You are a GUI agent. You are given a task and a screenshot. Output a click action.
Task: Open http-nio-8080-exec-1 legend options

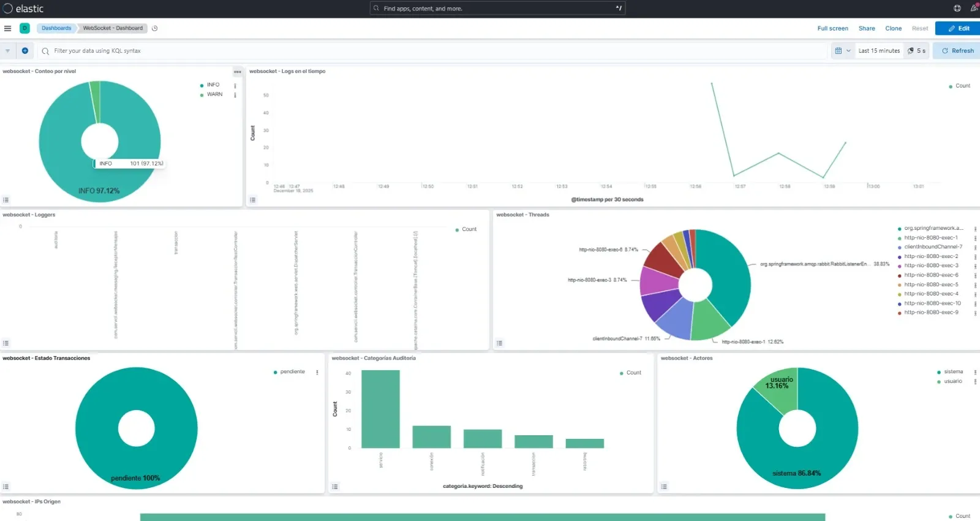tap(975, 238)
